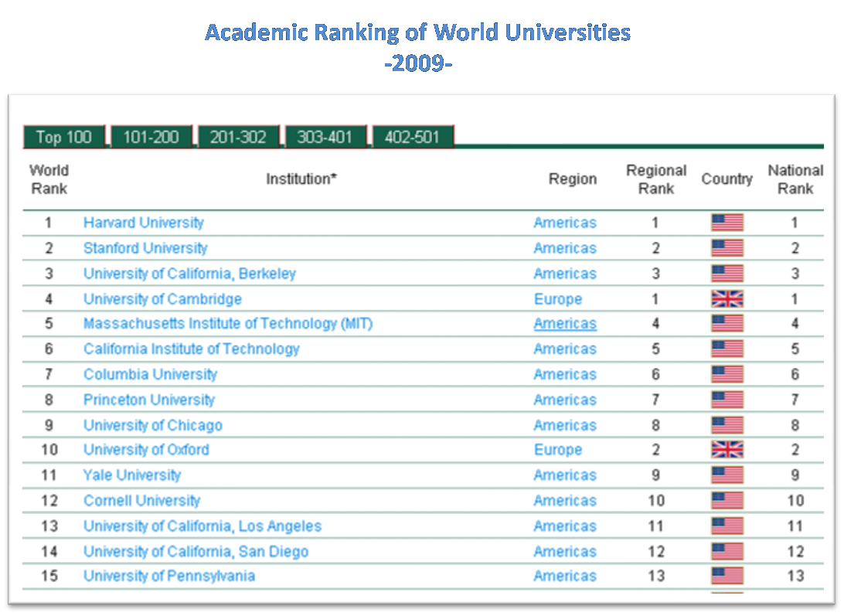
Task: Click the Country column header
Action: click(727, 179)
